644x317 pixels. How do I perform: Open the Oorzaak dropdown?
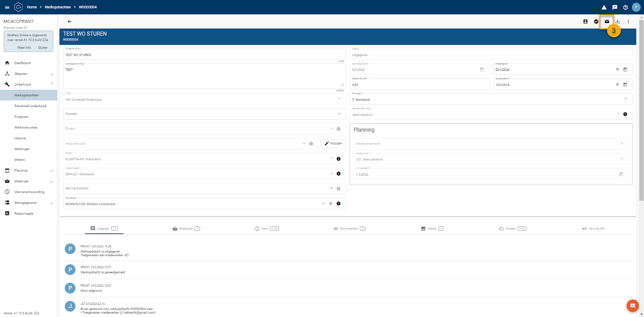coord(339,114)
